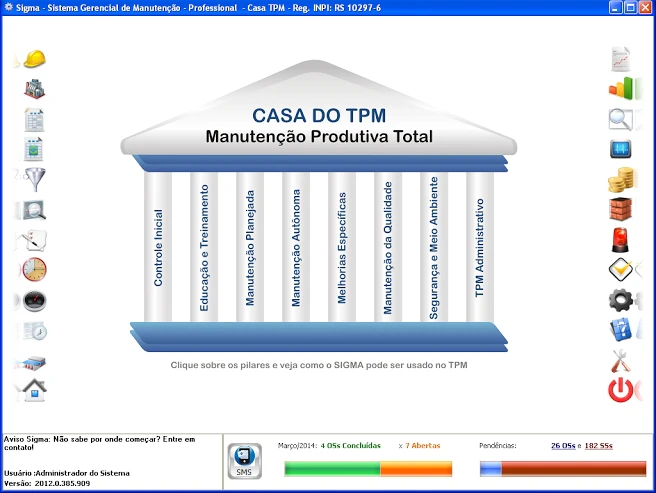Open the factory building icon
656x493 pixels.
pos(34,89)
